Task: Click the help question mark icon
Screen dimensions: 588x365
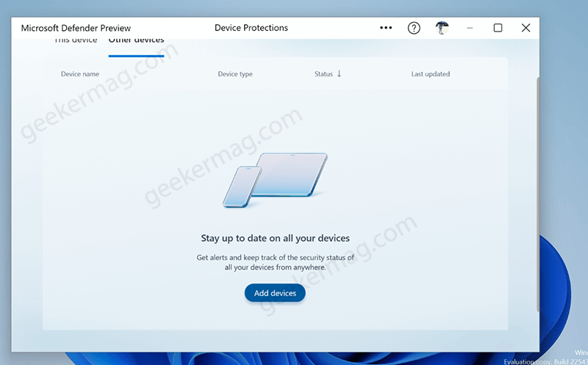Action: [x=414, y=28]
